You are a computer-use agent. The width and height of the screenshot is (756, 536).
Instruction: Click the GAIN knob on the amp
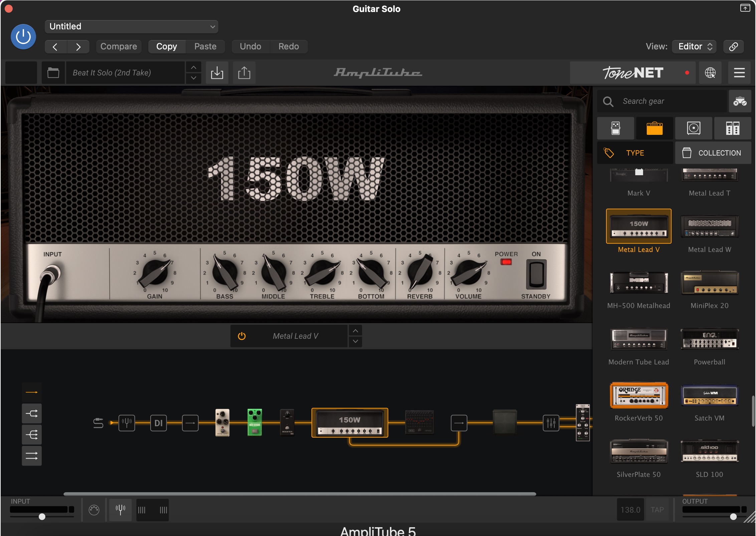154,273
